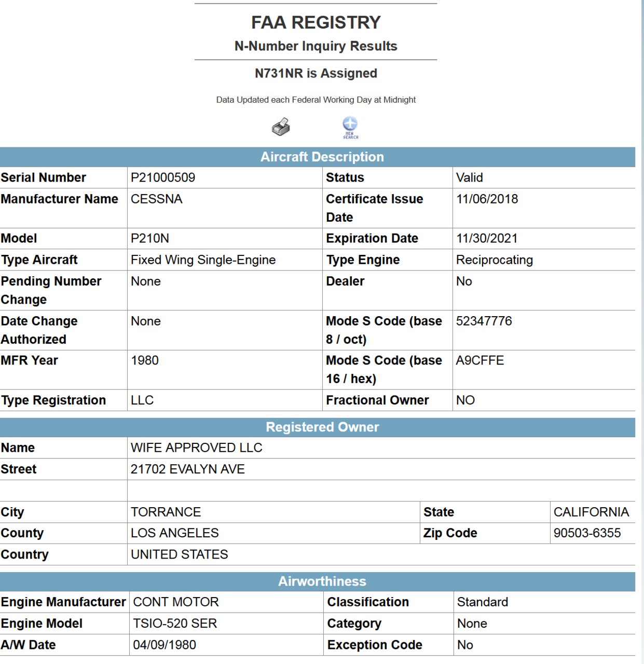
Task: Select country value UNITED STATES
Action: tap(180, 554)
